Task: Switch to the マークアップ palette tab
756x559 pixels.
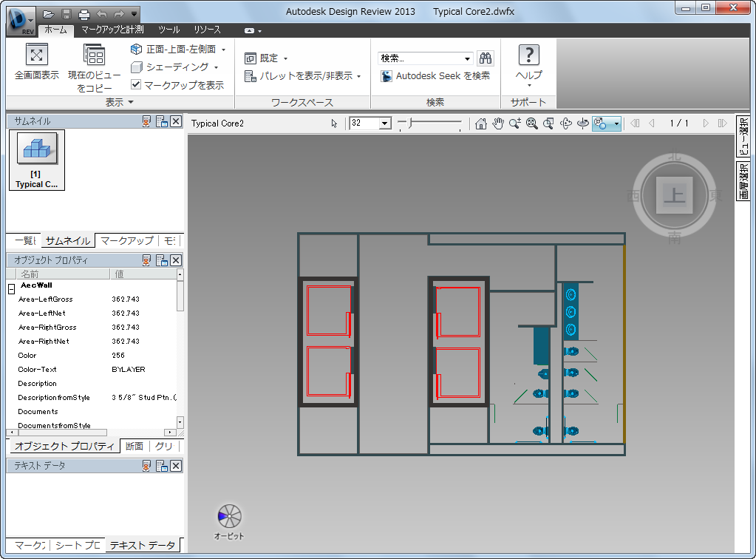Action: (x=127, y=240)
